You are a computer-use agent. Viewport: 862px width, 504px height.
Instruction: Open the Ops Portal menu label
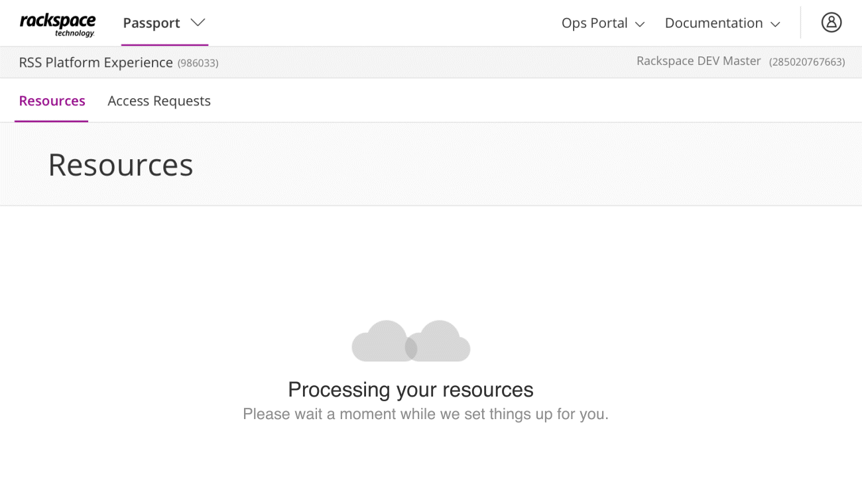tap(594, 23)
